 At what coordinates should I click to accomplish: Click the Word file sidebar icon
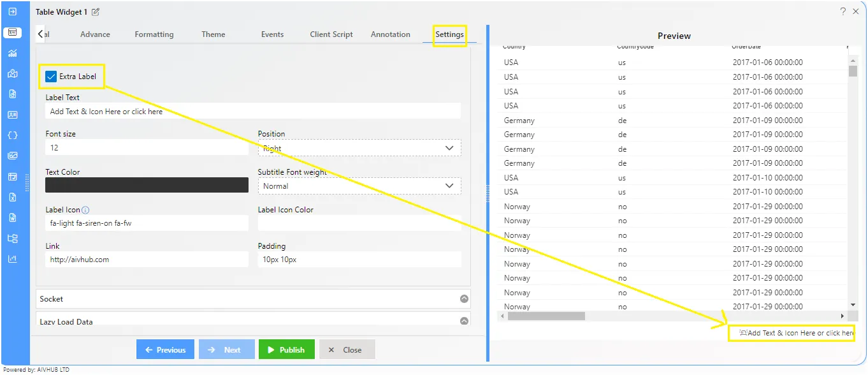[13, 217]
